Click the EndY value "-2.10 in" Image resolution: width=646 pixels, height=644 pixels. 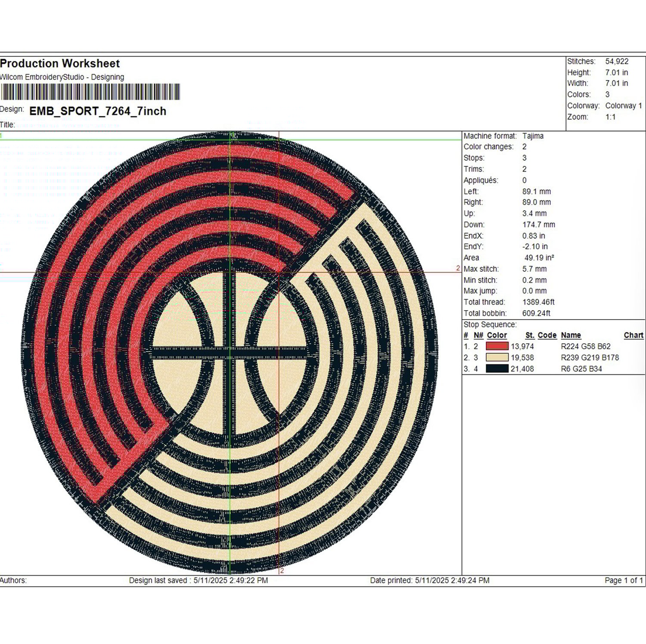coord(535,246)
